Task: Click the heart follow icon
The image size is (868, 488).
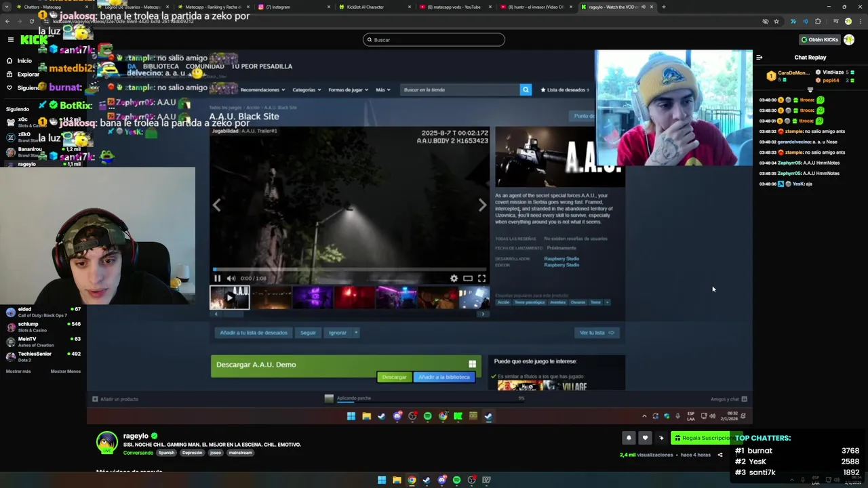Action: point(645,438)
